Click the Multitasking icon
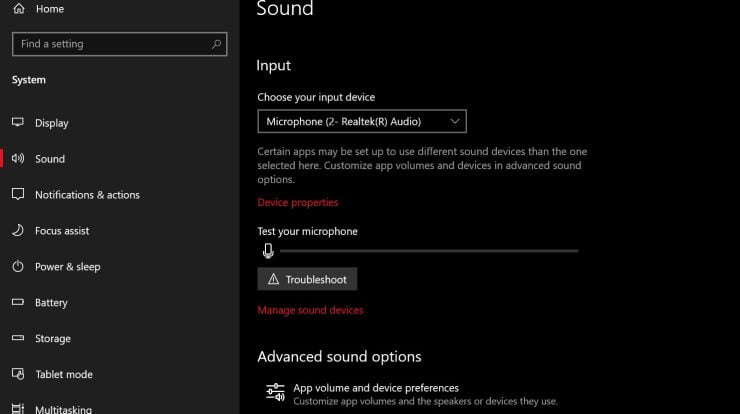The image size is (740, 414). click(18, 409)
